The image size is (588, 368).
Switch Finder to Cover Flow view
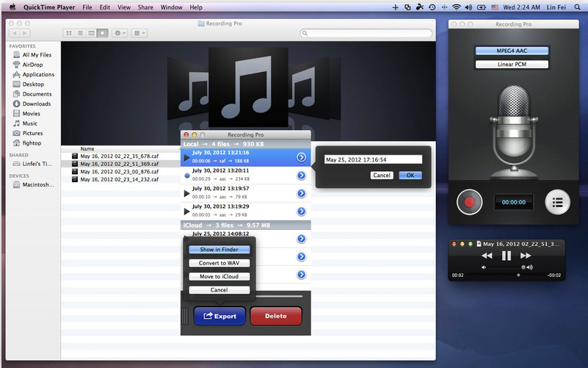(102, 33)
